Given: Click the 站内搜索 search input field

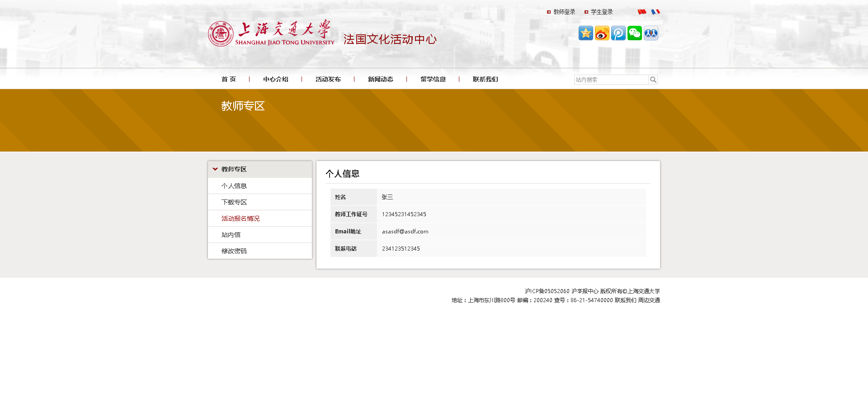Looking at the screenshot, I should pos(611,80).
